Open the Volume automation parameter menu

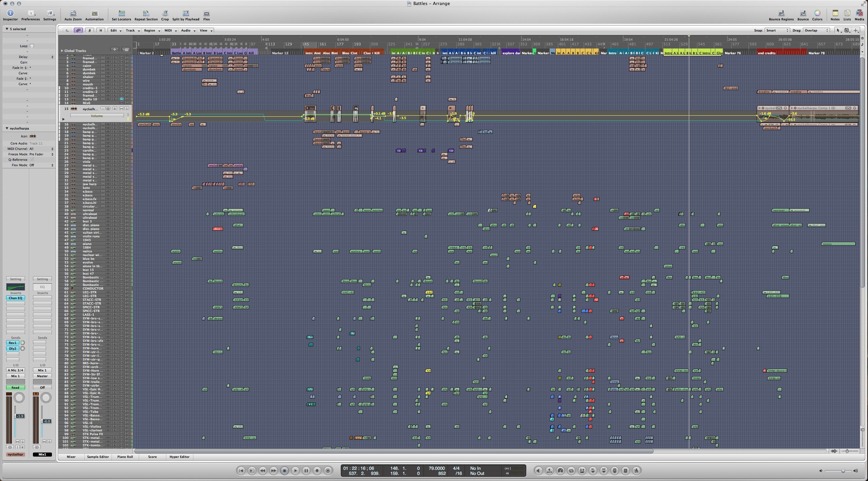point(97,116)
